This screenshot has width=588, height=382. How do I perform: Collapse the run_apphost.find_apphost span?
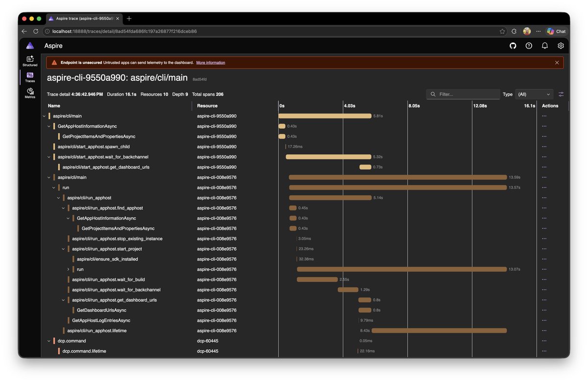point(63,208)
